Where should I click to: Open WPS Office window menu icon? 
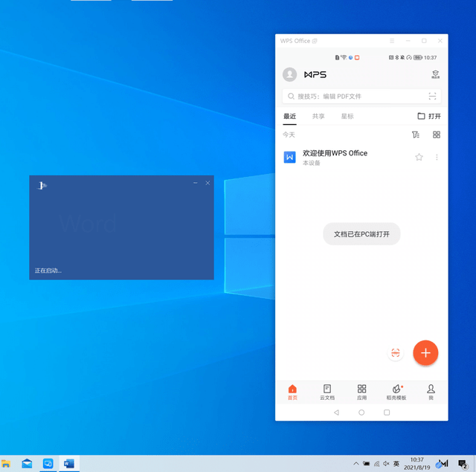point(392,41)
